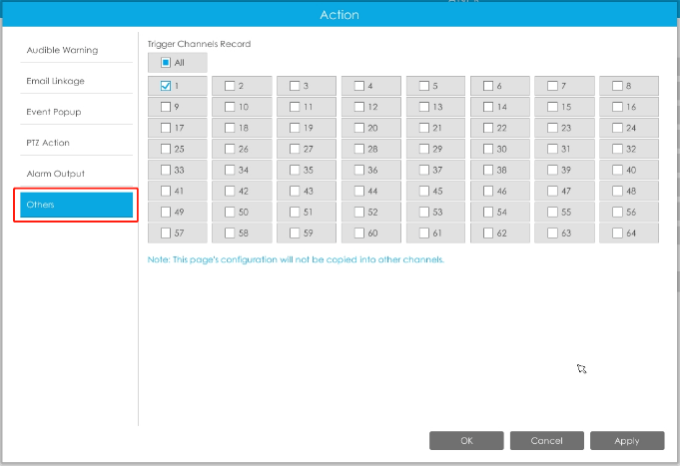Enable channel 2 recording checkbox
680x466 pixels.
[x=230, y=86]
